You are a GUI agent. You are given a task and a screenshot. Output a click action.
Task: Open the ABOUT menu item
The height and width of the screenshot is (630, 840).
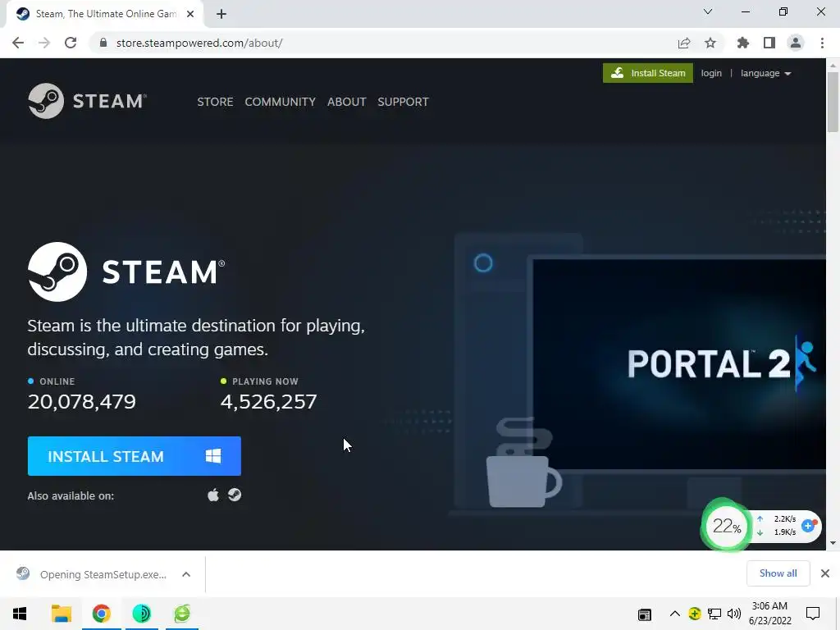point(347,102)
